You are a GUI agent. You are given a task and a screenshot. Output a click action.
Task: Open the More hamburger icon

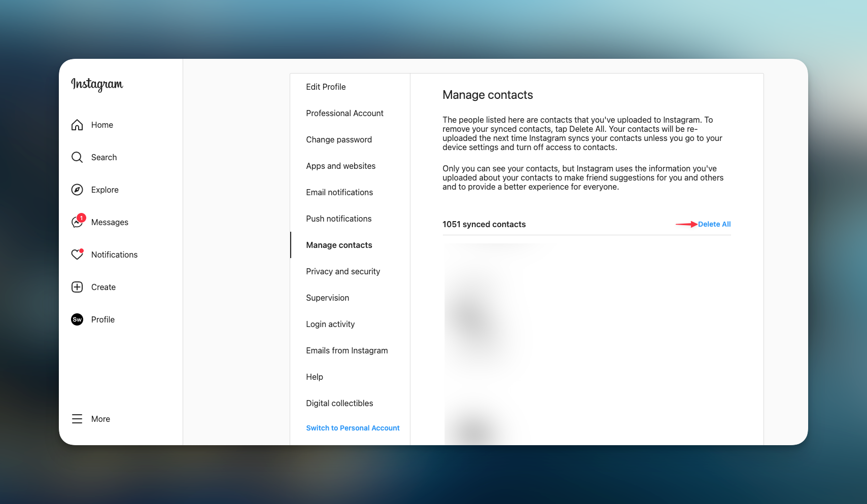click(77, 419)
